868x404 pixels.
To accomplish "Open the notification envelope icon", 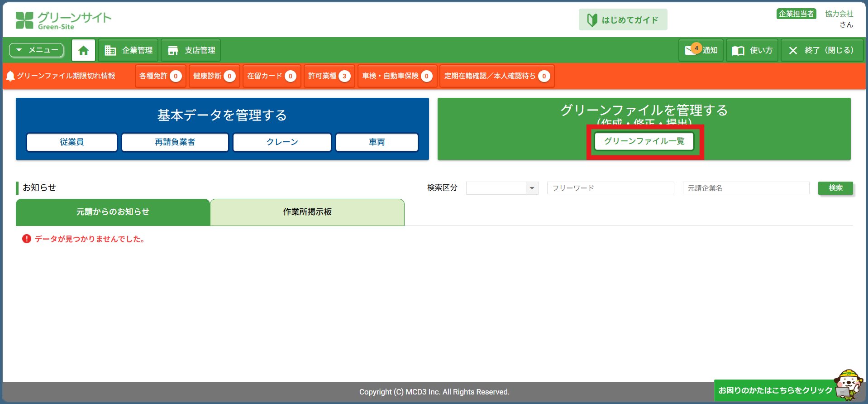I will click(x=691, y=50).
